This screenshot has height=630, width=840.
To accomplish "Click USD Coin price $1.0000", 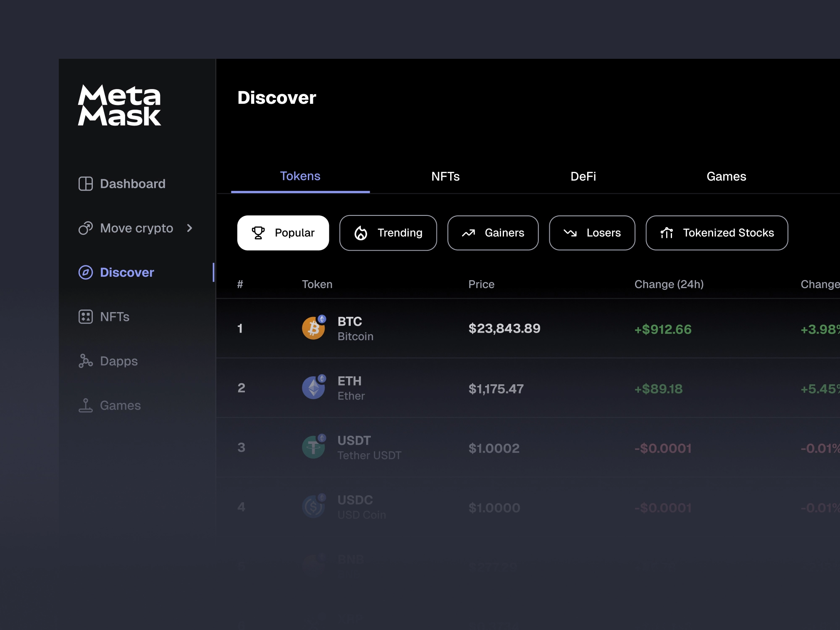I will coord(494,508).
